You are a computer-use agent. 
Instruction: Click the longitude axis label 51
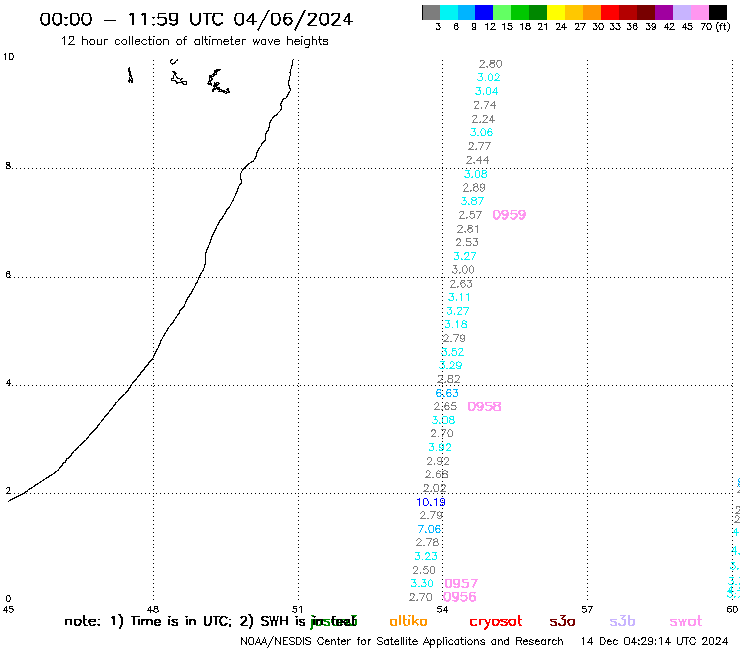point(297,609)
